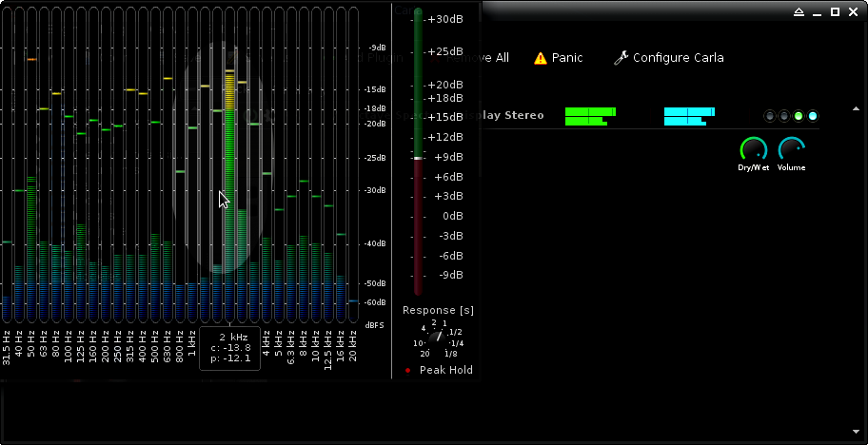The height and width of the screenshot is (445, 868).
Task: Click the Volume knob
Action: pos(792,150)
